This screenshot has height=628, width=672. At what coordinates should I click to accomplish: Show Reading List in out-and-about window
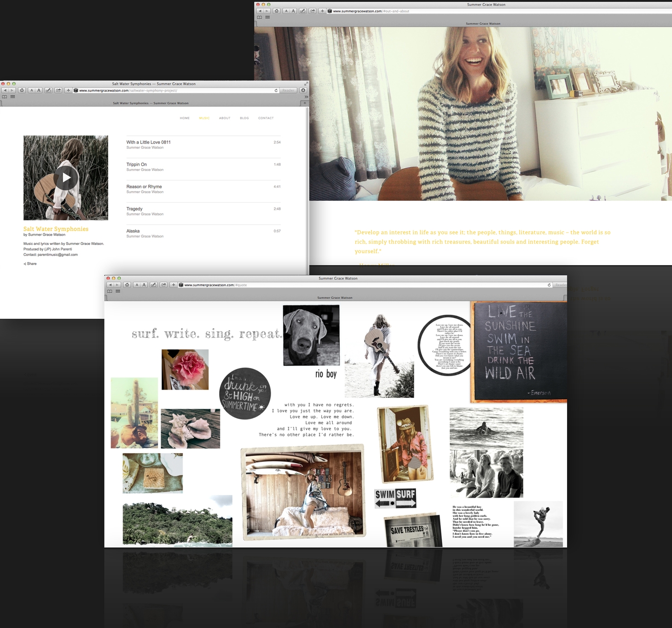[x=259, y=17]
